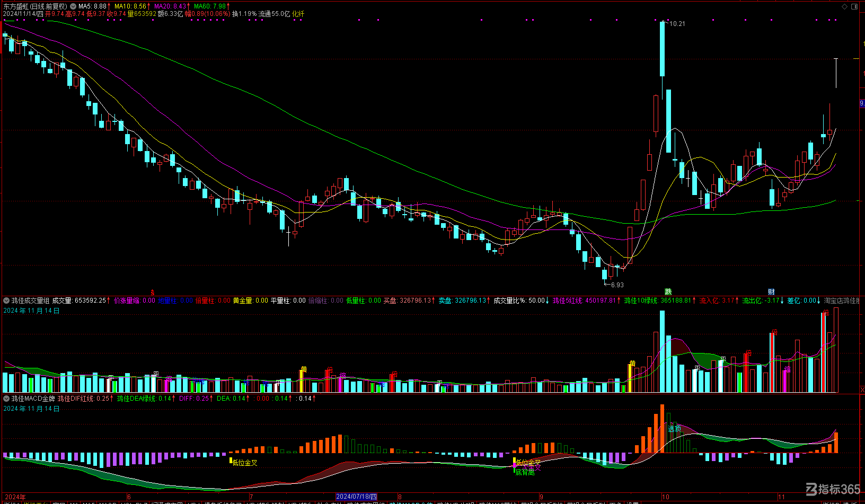Click the 黄金量: 0.00 label
The height and width of the screenshot is (504, 865).
pyautogui.click(x=250, y=300)
